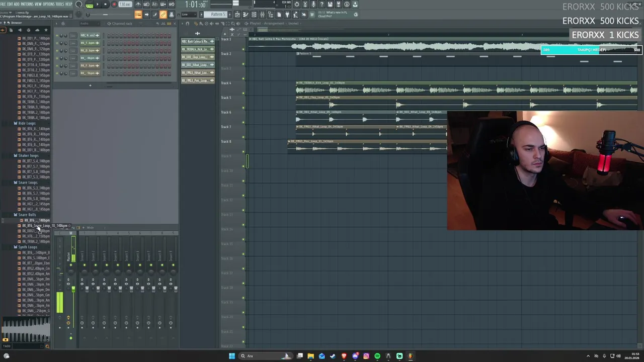Click the browser search magnifier icon
Screen dimensions: 644x362
point(48,346)
